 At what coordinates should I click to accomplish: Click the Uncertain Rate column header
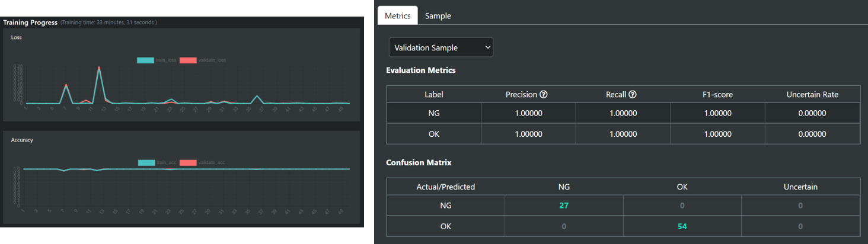[812, 95]
